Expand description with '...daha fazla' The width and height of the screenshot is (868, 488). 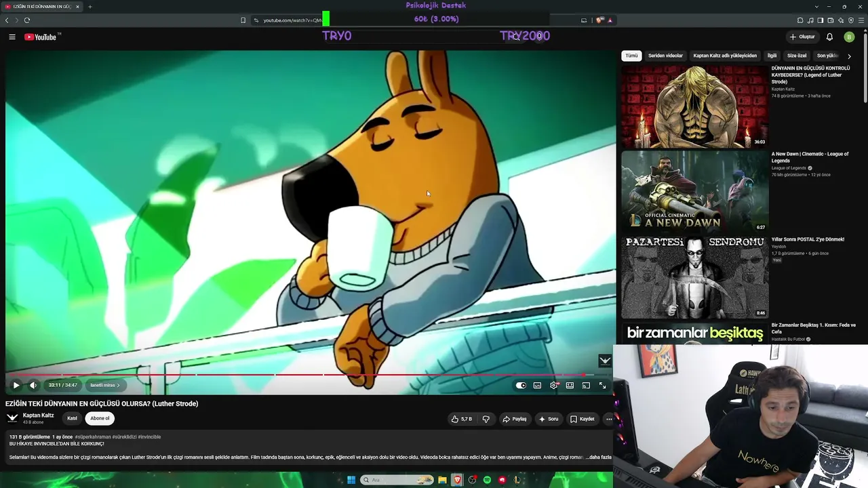pos(598,457)
